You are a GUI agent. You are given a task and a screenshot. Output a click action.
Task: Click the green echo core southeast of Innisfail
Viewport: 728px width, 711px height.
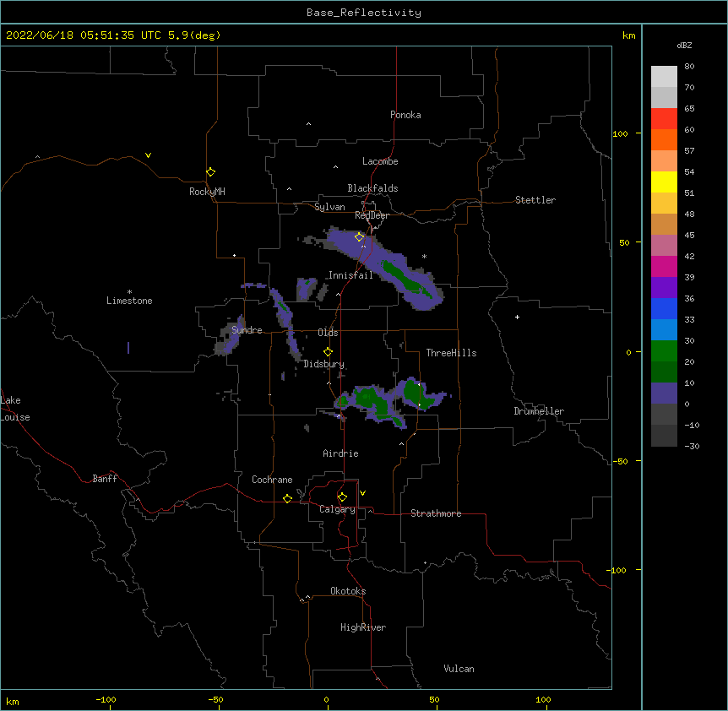click(x=405, y=279)
